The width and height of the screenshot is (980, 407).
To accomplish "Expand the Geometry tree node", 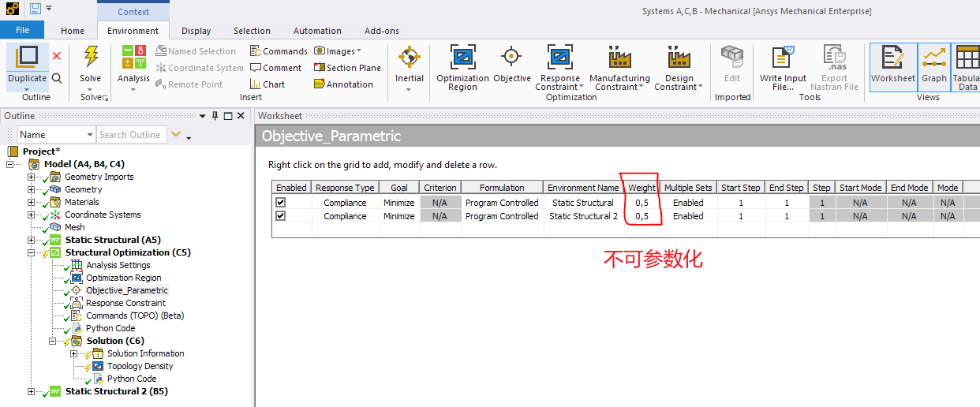I will pos(32,189).
